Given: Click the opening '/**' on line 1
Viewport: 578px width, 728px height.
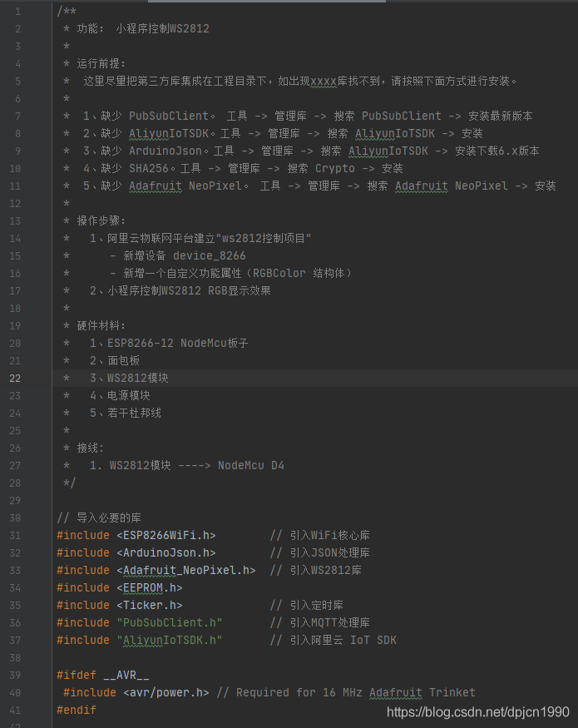Looking at the screenshot, I should (67, 12).
